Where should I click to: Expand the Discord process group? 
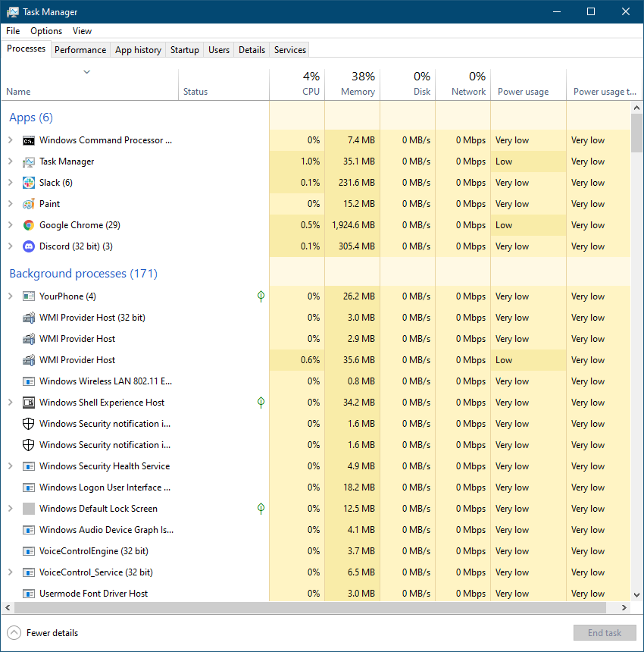[x=10, y=246]
